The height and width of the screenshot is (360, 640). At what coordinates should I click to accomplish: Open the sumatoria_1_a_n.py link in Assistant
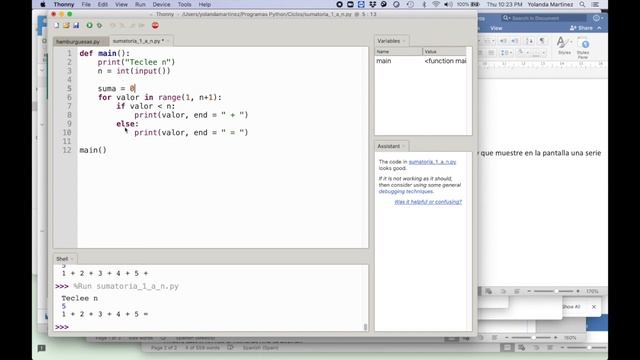pyautogui.click(x=432, y=162)
